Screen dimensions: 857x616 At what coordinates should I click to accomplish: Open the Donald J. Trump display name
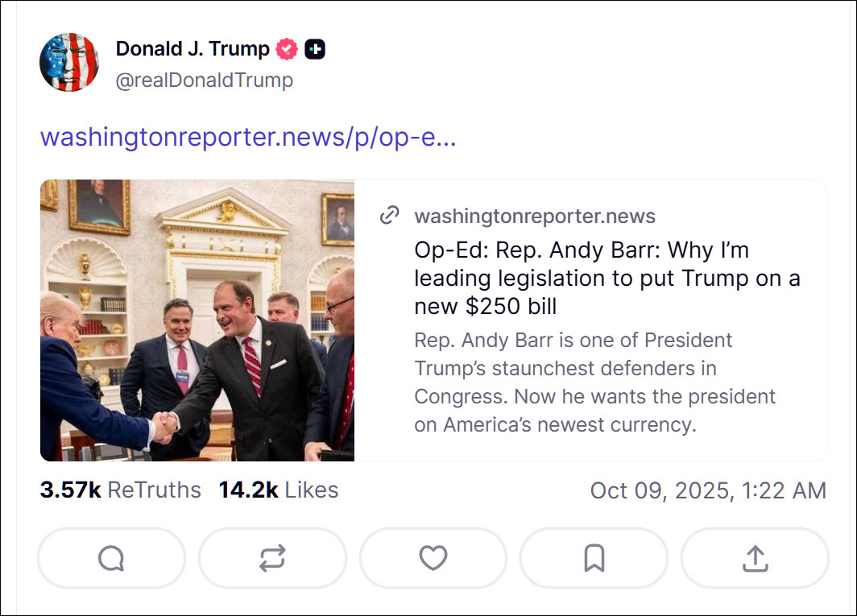pos(193,49)
